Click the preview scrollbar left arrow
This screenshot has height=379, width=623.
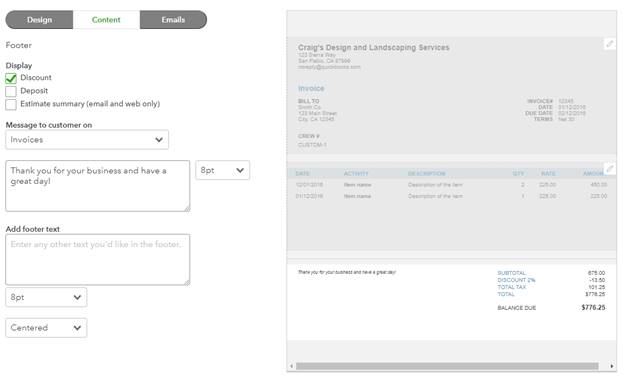(291, 366)
